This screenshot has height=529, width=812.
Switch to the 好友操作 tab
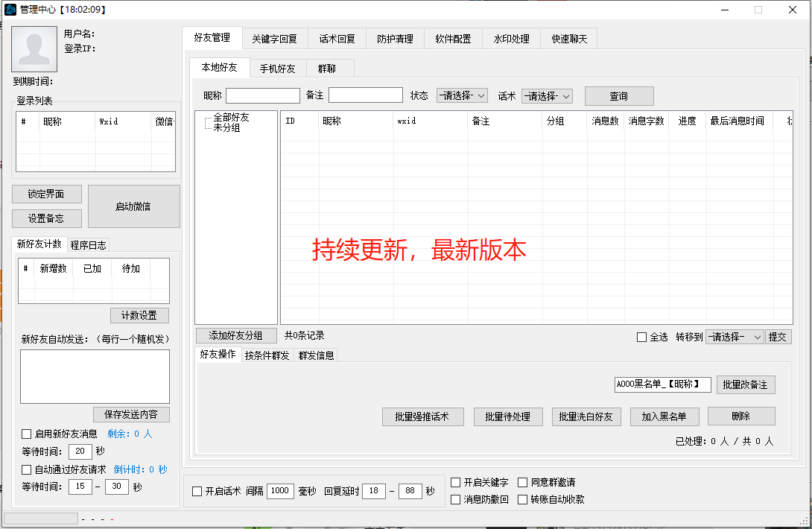(x=218, y=354)
